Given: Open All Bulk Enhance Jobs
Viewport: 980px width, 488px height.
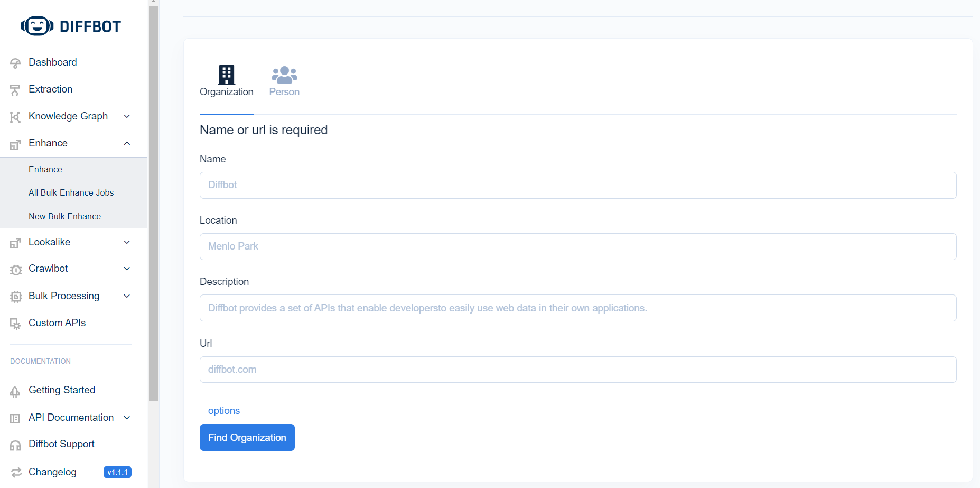Looking at the screenshot, I should pyautogui.click(x=71, y=192).
